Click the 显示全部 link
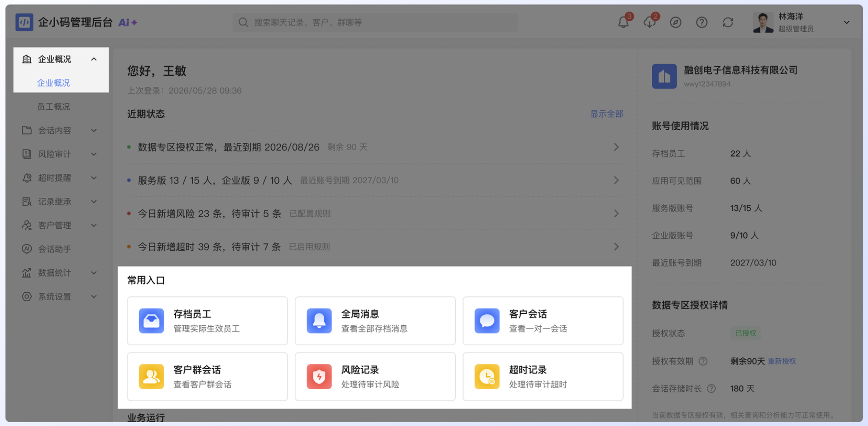 coord(606,114)
